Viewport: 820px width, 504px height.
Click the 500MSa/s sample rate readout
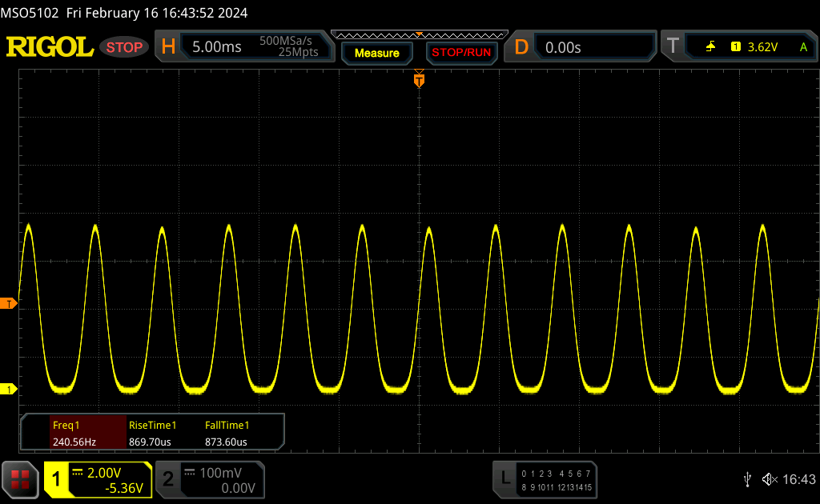(x=286, y=41)
